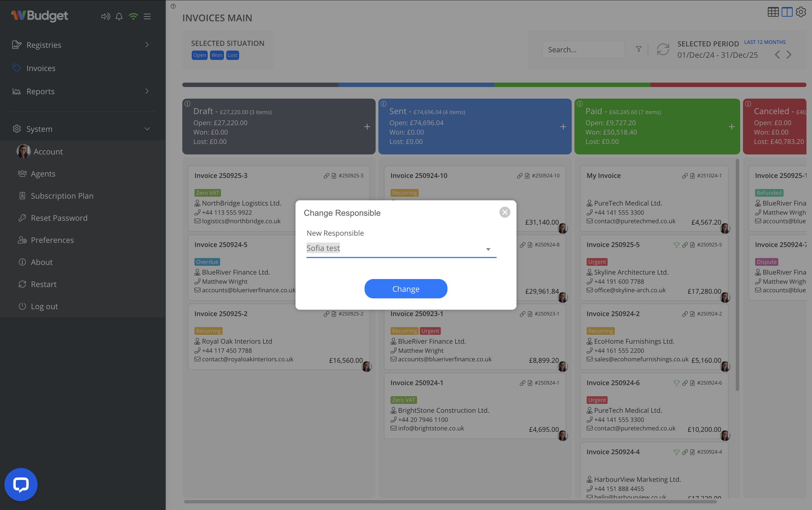Refresh the selected period data
The image size is (812, 510).
pyautogui.click(x=663, y=49)
